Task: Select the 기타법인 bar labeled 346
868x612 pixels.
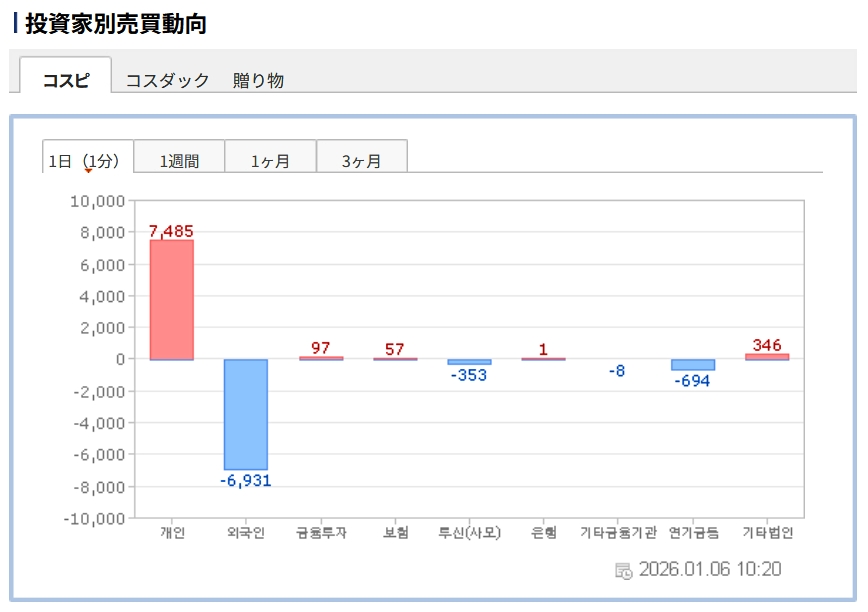Action: 767,356
